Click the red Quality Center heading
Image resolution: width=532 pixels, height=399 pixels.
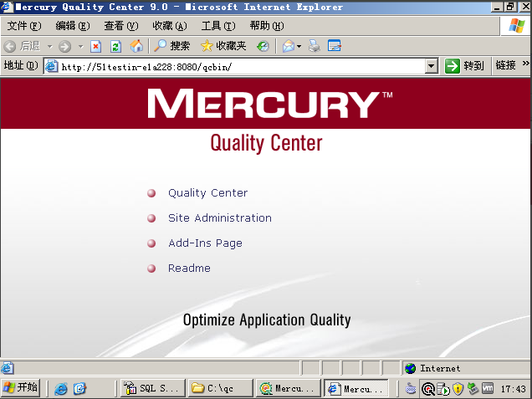(x=266, y=143)
